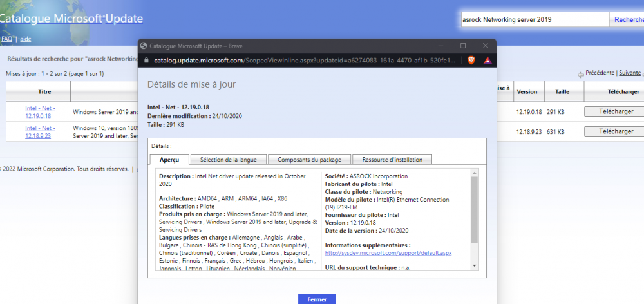This screenshot has height=304, width=644.
Task: Click the Brave Rewards triangle icon
Action: (487, 61)
